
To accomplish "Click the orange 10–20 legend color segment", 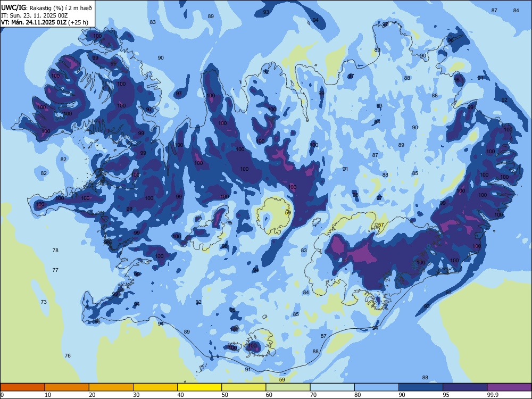I will point(67,387).
